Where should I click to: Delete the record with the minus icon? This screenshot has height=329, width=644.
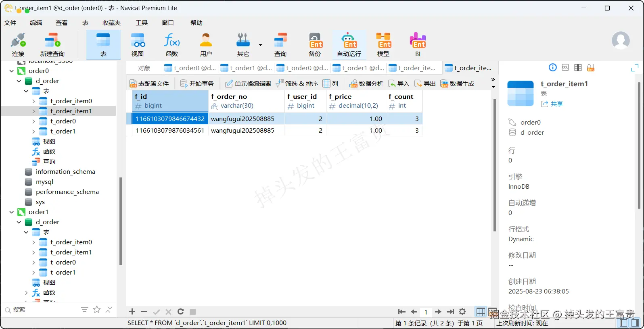click(x=144, y=312)
